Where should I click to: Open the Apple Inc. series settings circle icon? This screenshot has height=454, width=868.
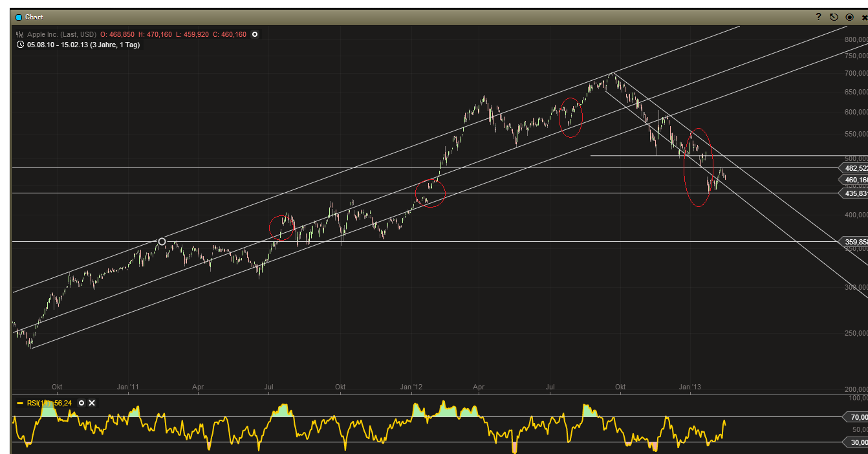point(255,34)
